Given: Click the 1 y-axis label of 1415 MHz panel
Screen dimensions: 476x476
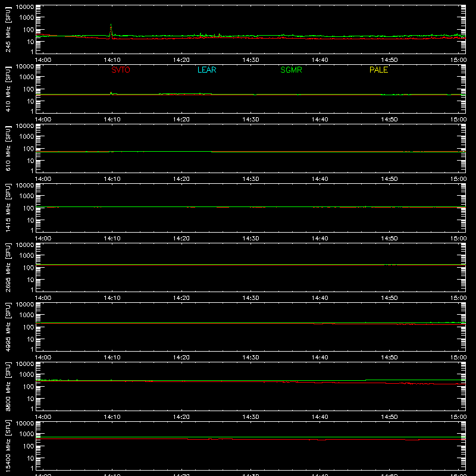Looking at the screenshot, I should click(x=32, y=230).
